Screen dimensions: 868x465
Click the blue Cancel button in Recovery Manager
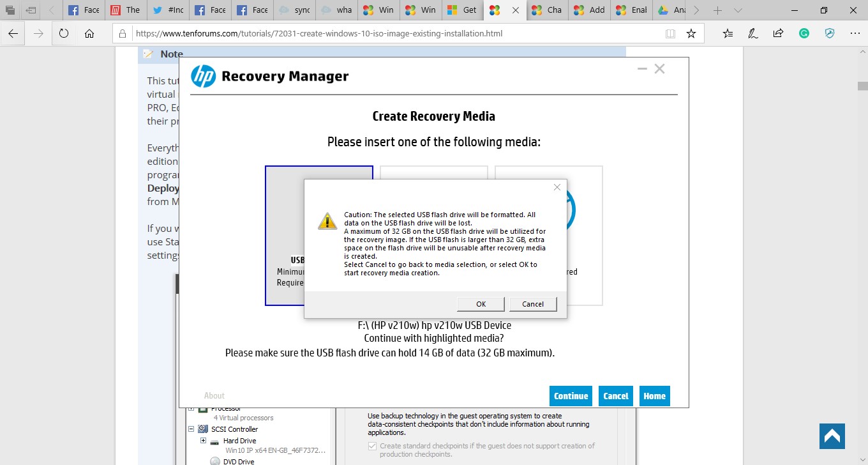pos(616,396)
